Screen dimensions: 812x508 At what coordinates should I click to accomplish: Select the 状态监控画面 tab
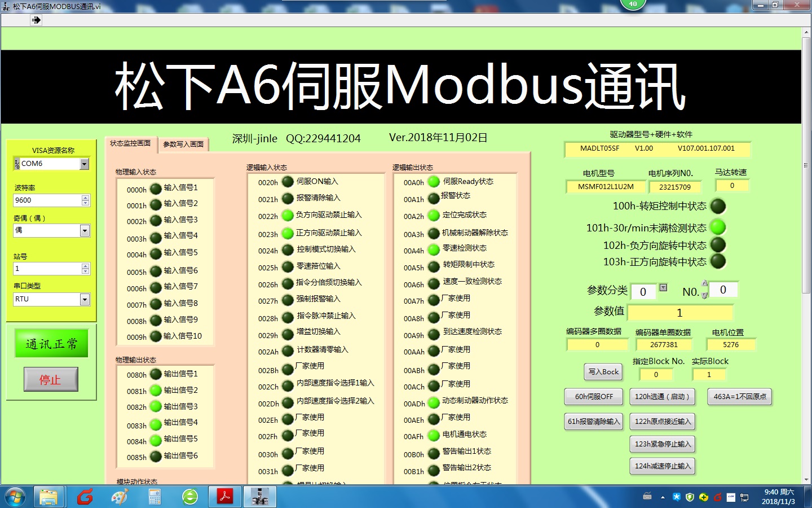tap(130, 143)
